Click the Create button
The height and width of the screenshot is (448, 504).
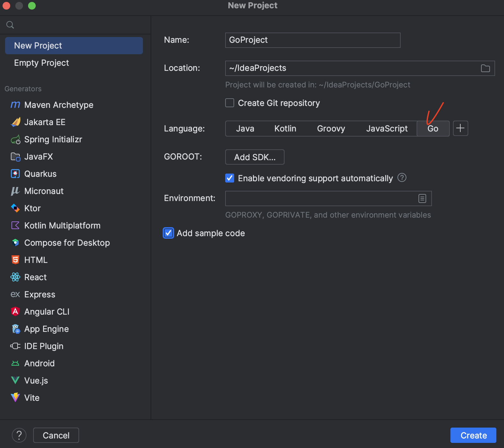pyautogui.click(x=473, y=435)
